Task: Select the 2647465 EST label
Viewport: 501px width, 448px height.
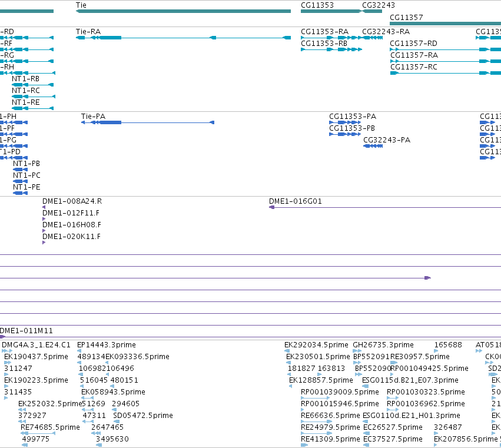Action: coord(107,427)
